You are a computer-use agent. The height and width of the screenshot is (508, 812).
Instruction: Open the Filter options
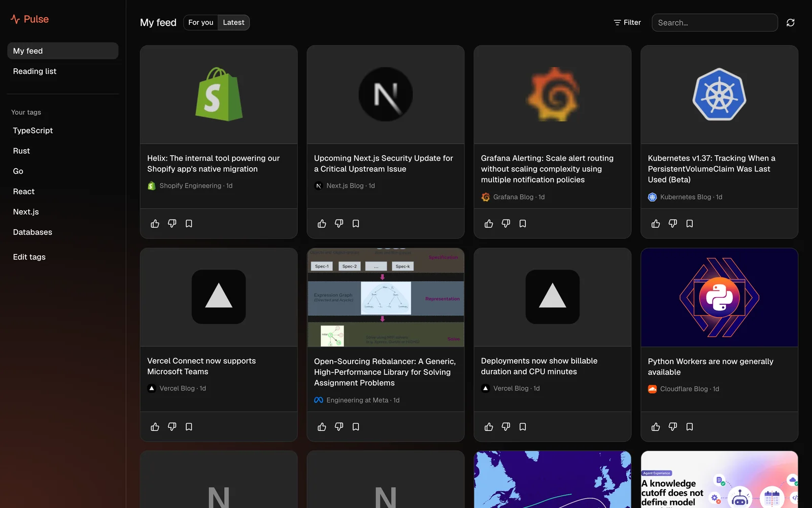[627, 22]
